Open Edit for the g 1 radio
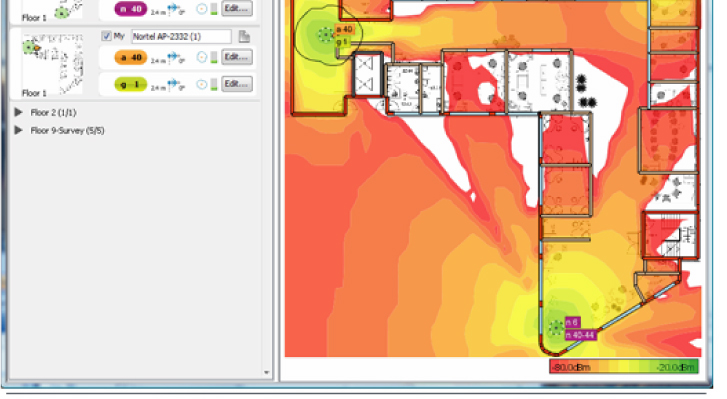727x399 pixels. point(237,84)
